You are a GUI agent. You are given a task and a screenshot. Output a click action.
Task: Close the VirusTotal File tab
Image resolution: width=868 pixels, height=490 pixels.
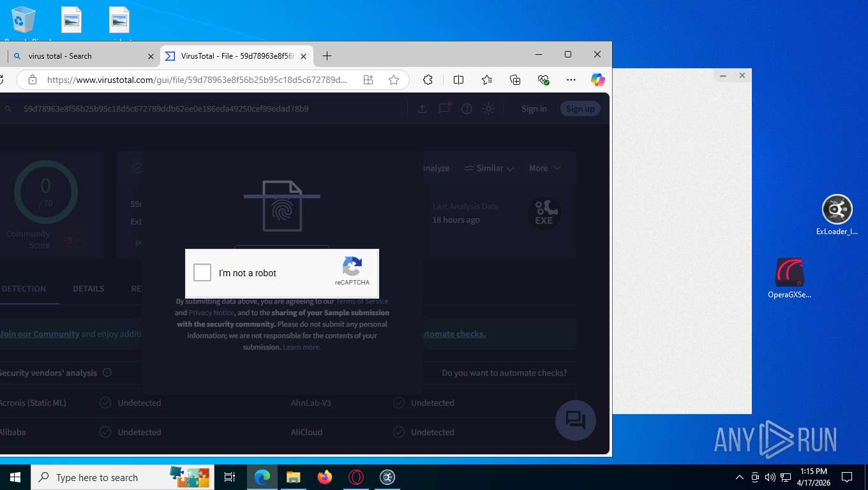tap(304, 56)
